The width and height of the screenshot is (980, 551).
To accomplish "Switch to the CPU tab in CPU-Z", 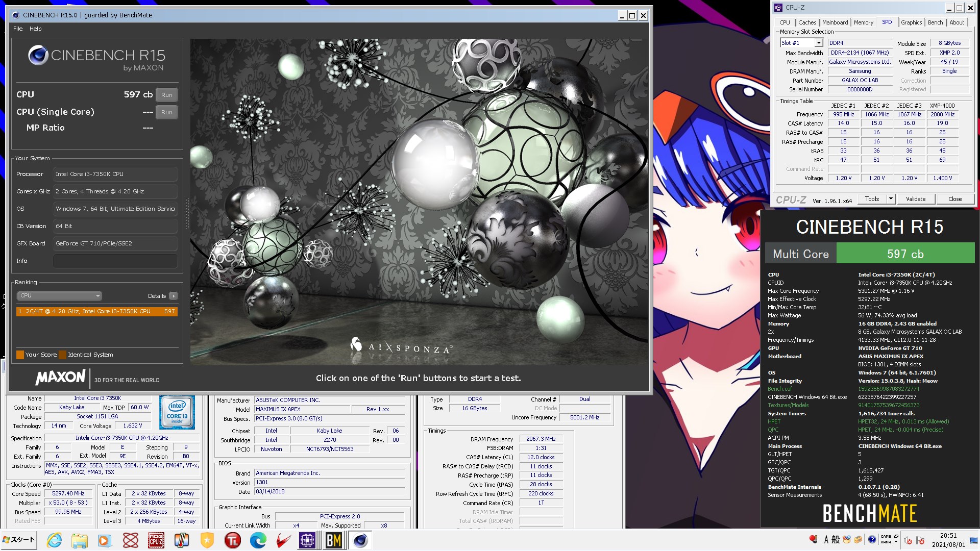I will (785, 22).
